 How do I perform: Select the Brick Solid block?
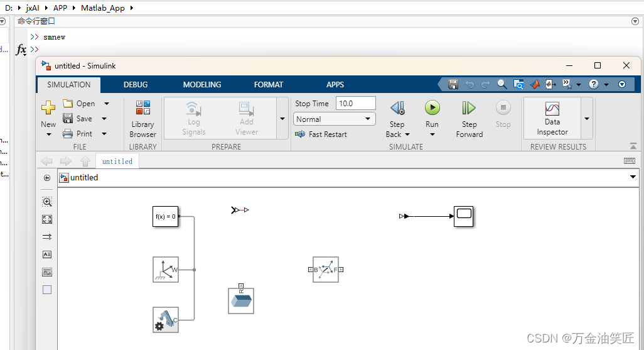point(241,300)
